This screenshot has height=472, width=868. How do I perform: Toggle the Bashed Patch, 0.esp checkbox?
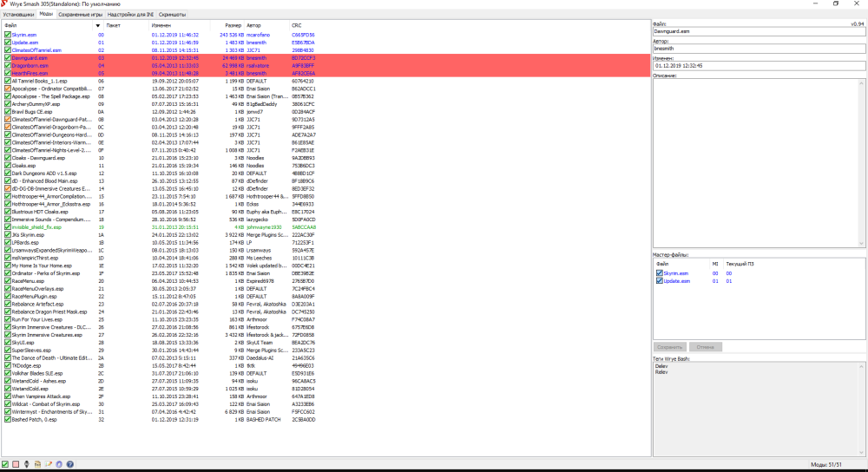[x=8, y=419]
